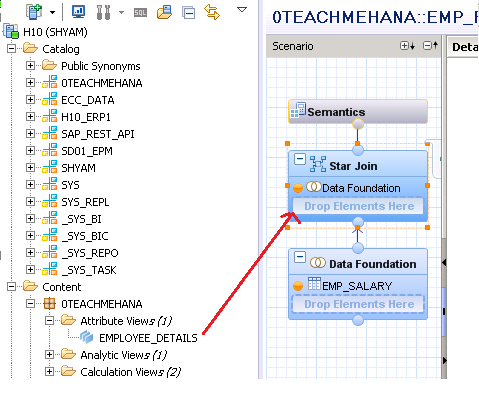Screen dimensions: 479x393
Task: Click the orange marker beside Star Join Data Foundation
Action: point(298,188)
